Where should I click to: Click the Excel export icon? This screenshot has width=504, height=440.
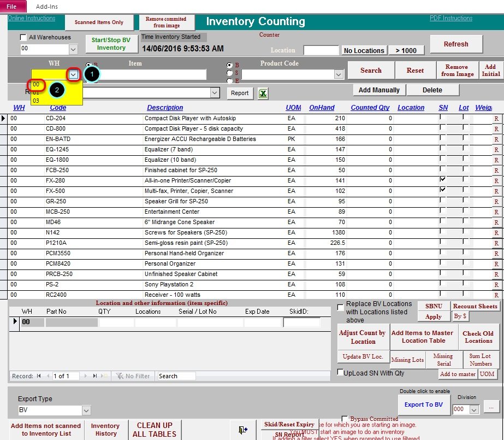[263, 93]
